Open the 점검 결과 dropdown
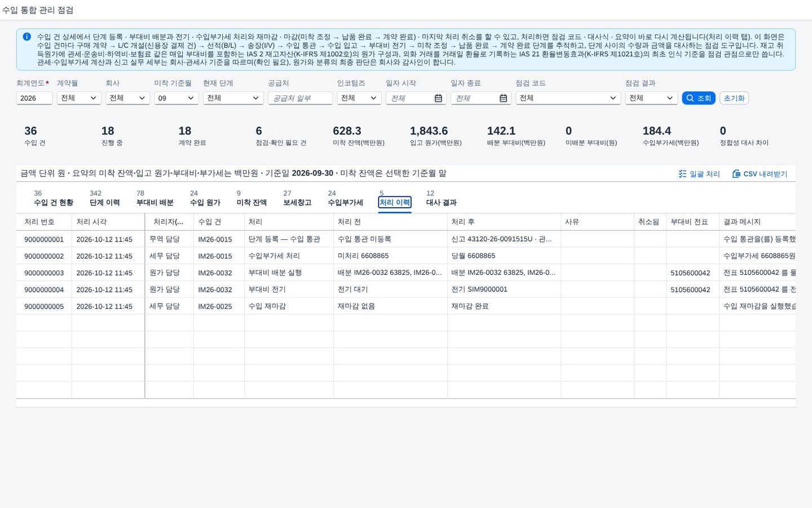 (x=651, y=98)
